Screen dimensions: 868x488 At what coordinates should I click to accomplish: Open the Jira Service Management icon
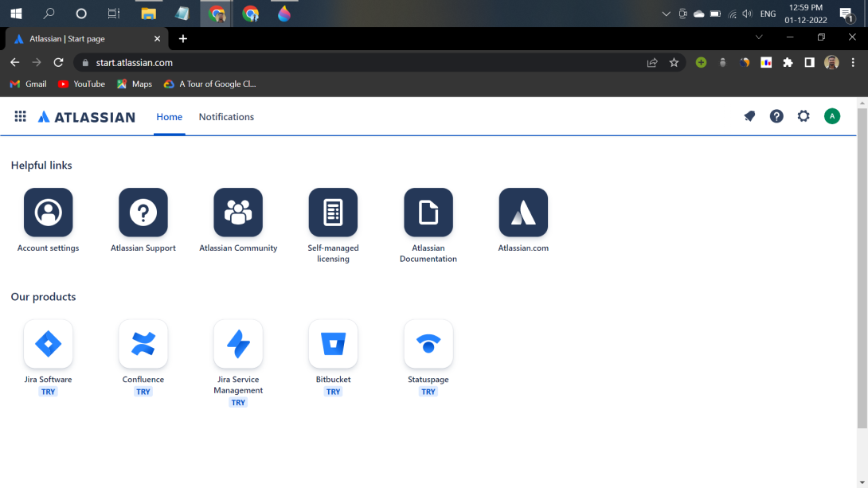click(x=238, y=343)
